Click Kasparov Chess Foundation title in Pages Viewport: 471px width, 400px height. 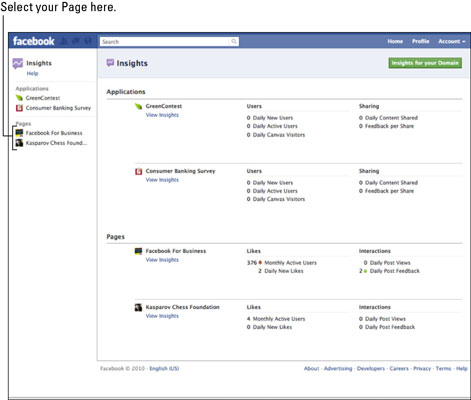182,307
